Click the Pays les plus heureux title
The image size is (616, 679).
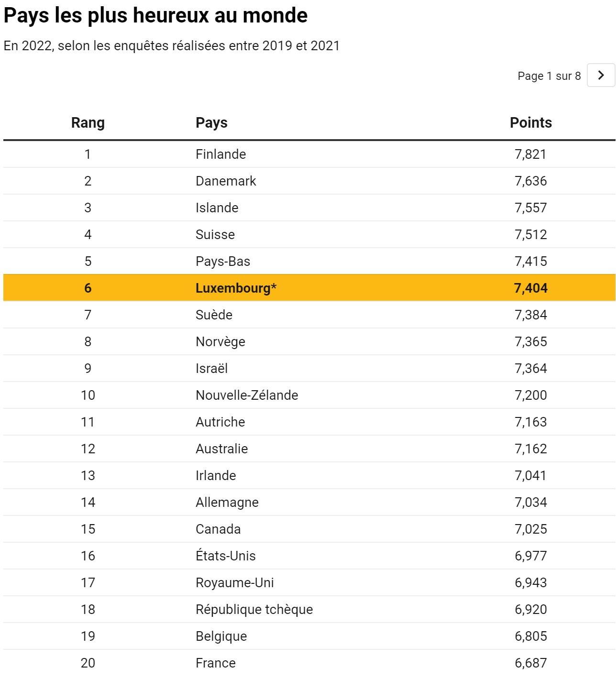[x=155, y=15]
